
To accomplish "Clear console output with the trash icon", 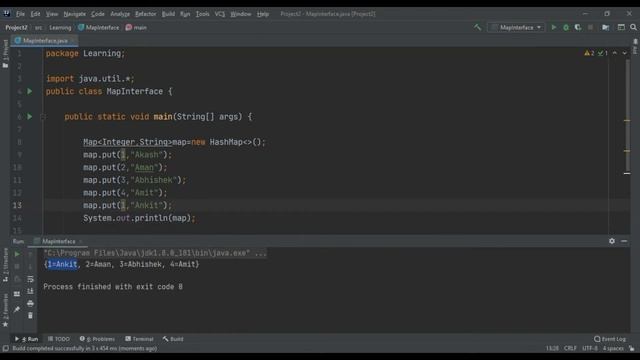I will 30,316.
